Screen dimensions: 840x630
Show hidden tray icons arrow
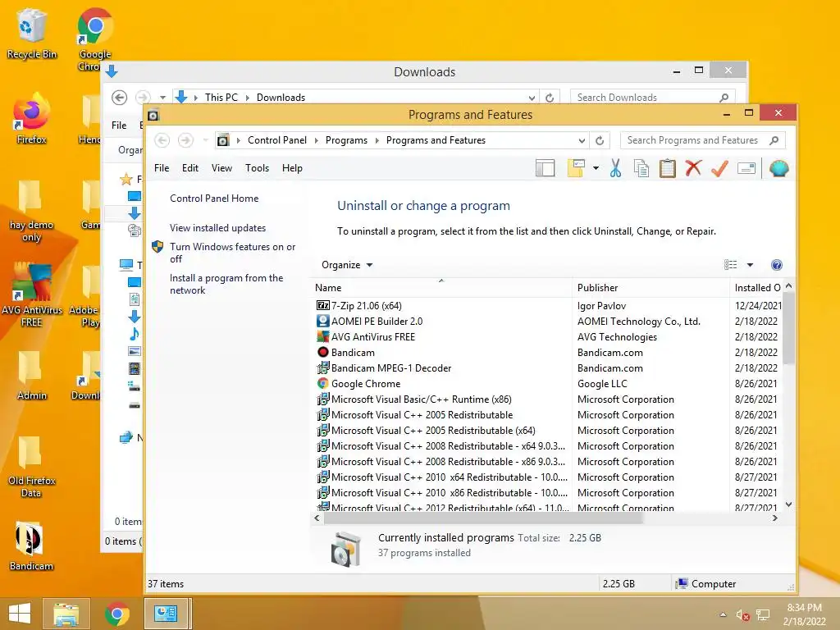723,614
